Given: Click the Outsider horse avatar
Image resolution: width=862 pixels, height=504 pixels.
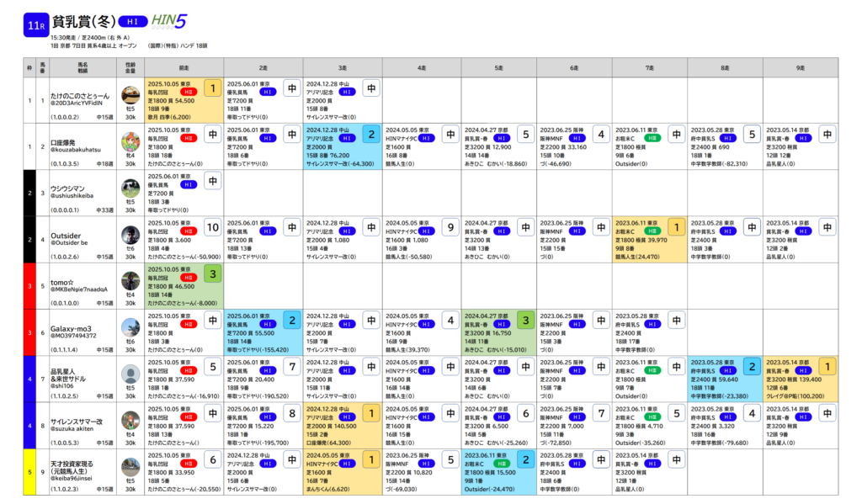Looking at the screenshot, I should 130,234.
